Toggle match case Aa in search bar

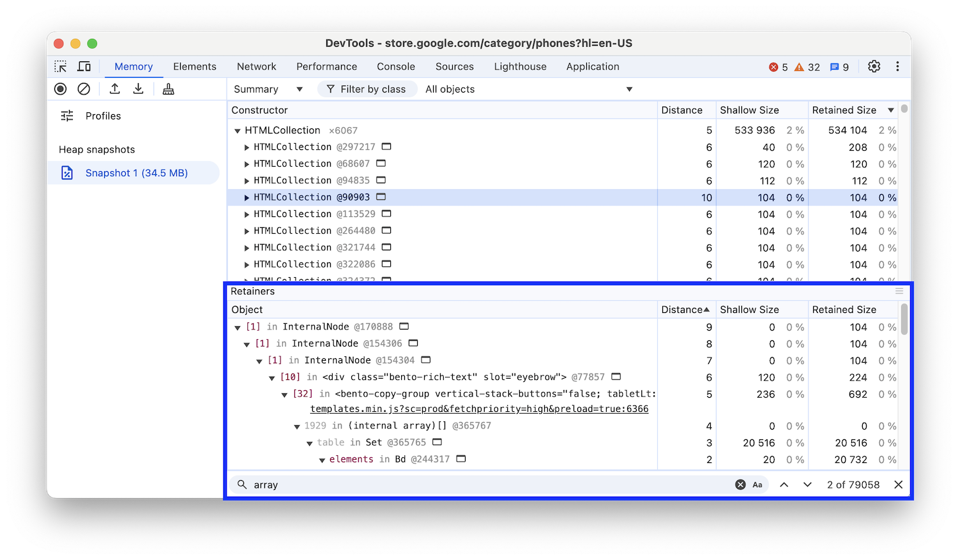pos(757,485)
